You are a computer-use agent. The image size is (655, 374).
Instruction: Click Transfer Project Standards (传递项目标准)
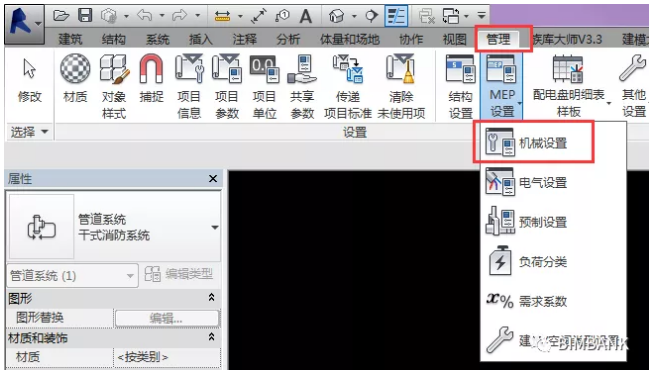(348, 87)
